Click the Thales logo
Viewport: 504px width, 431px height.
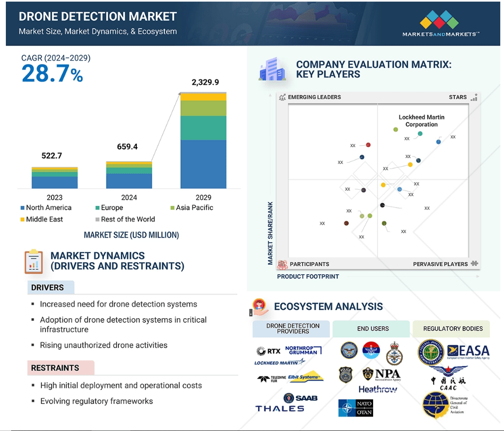coord(280,408)
